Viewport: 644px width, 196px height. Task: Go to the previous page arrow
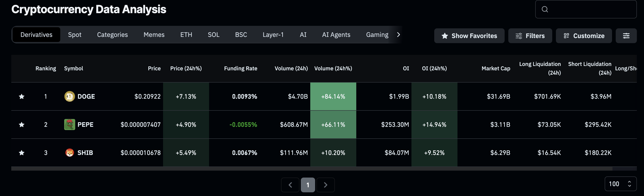point(290,185)
